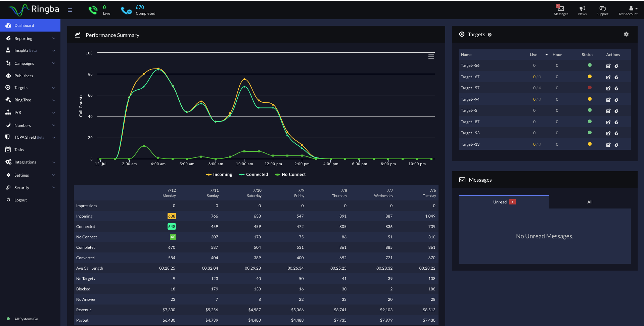Switch to the All messages tab
The height and width of the screenshot is (326, 644).
(x=590, y=202)
